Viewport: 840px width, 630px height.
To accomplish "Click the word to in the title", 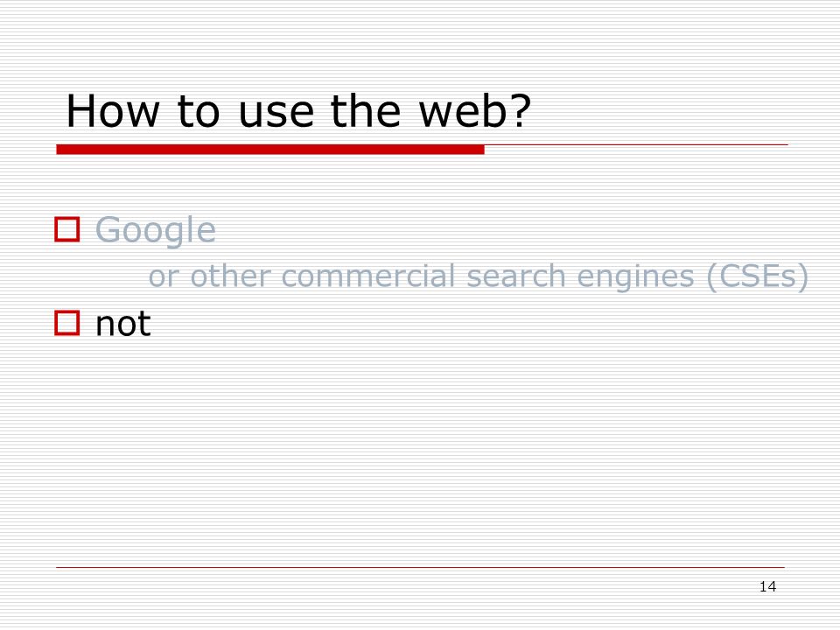I will tap(199, 113).
